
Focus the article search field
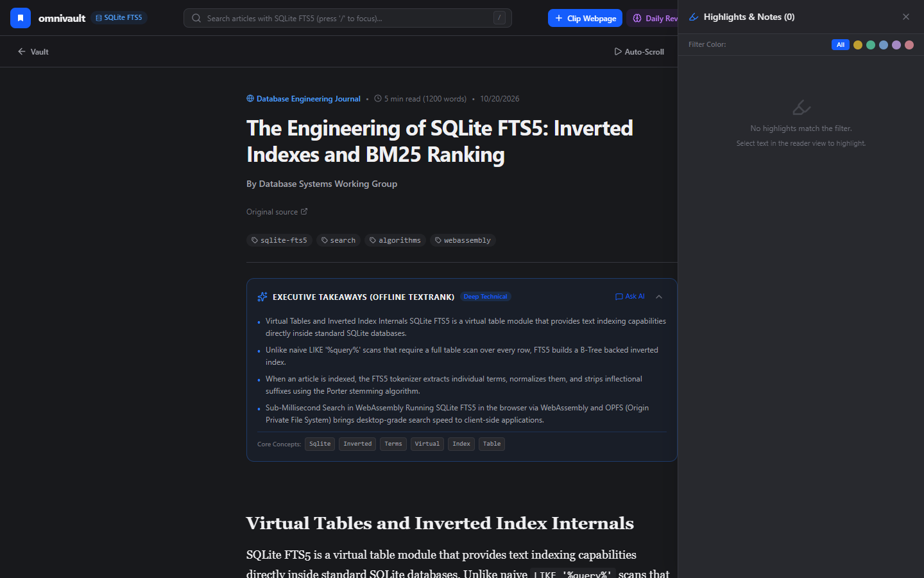point(348,18)
